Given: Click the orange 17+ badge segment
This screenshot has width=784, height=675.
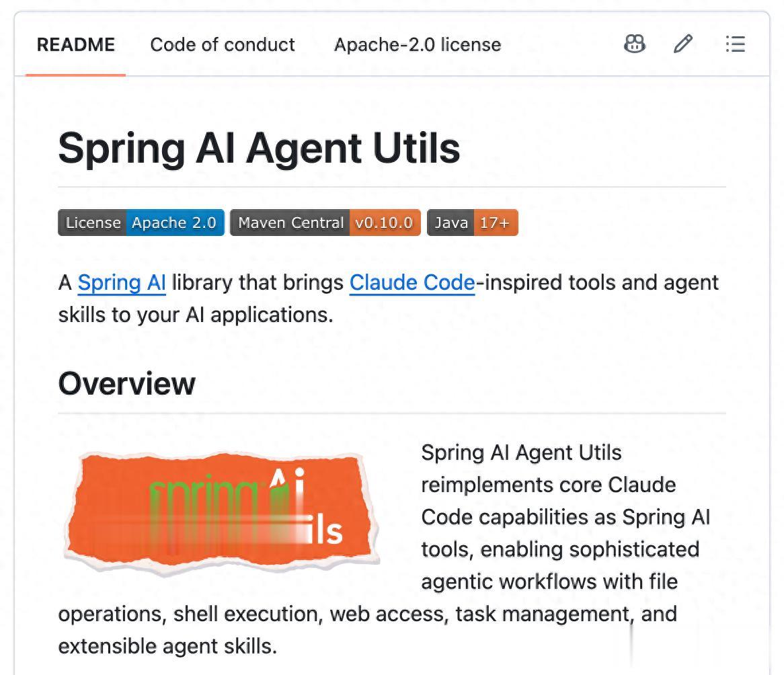Looking at the screenshot, I should (496, 223).
